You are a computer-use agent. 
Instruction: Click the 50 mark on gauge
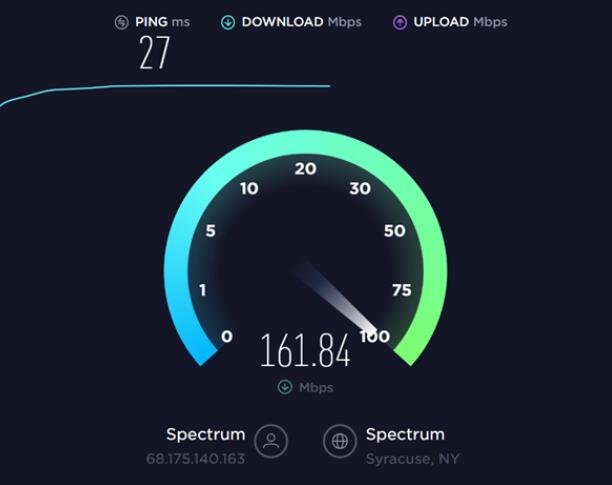click(395, 231)
